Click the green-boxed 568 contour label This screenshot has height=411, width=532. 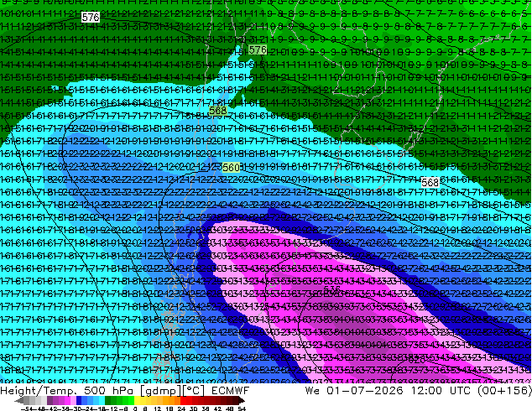[x=218, y=110]
